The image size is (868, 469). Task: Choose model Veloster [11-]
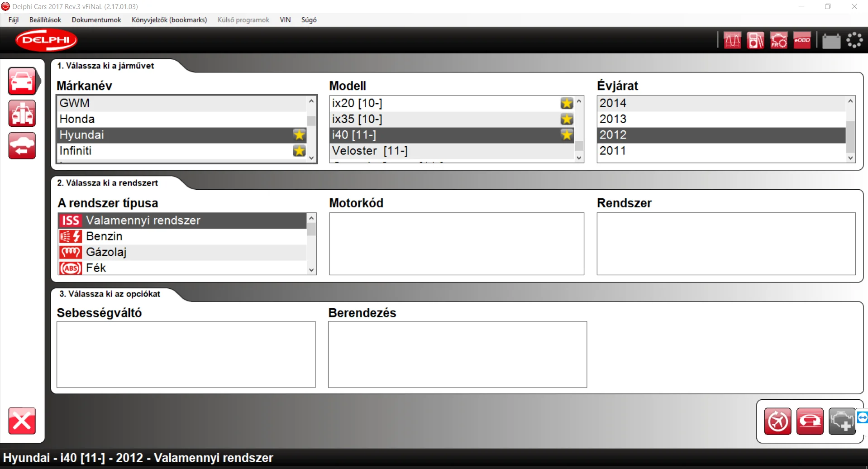452,151
